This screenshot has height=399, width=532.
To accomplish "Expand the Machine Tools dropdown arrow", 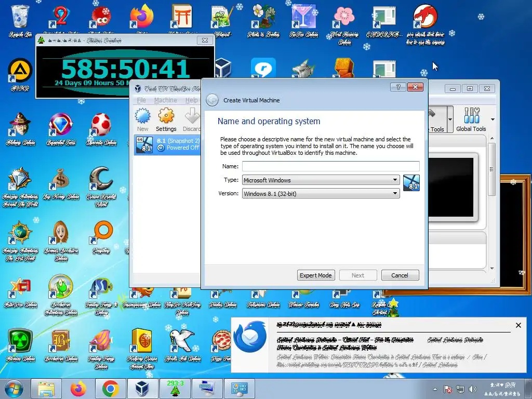I will click(450, 119).
